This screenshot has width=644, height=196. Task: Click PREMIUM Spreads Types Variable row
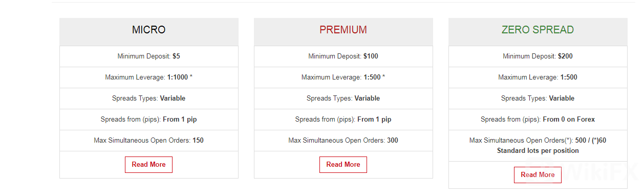[344, 99]
